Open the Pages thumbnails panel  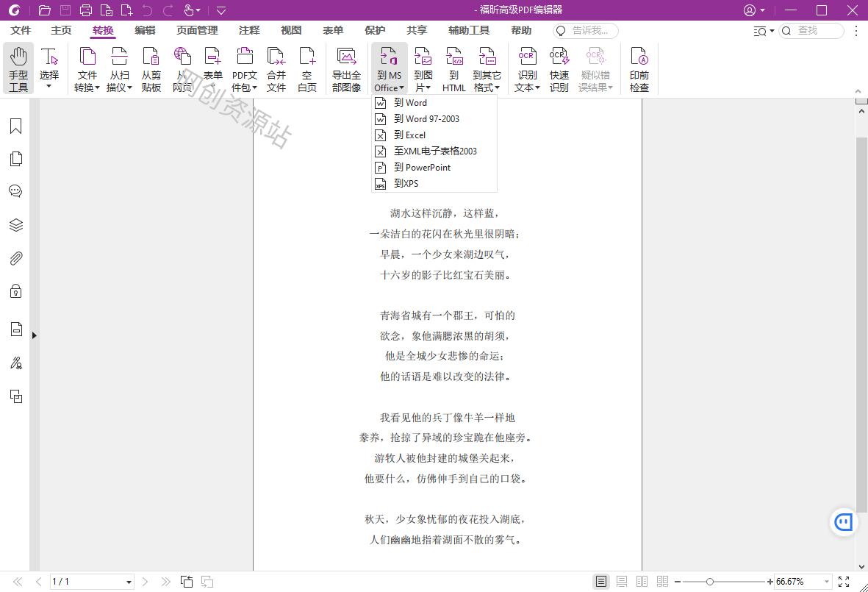pyautogui.click(x=16, y=159)
